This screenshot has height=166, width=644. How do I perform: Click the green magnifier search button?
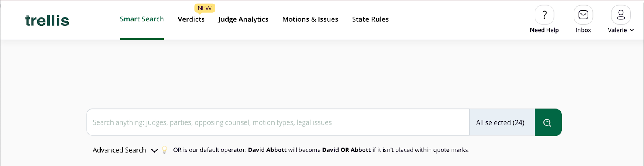[x=548, y=122]
